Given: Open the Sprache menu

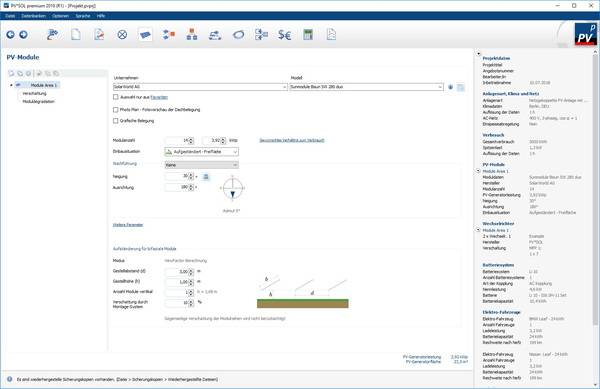Looking at the screenshot, I should (x=83, y=16).
